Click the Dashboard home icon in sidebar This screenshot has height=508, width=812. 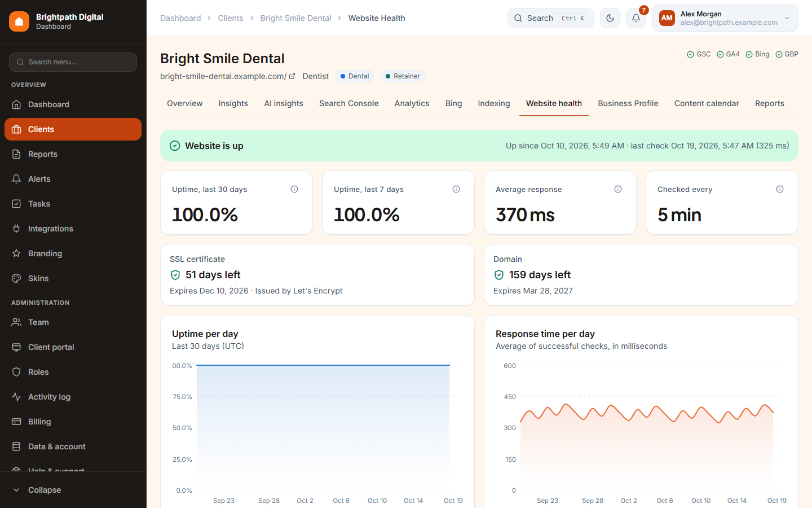16,104
